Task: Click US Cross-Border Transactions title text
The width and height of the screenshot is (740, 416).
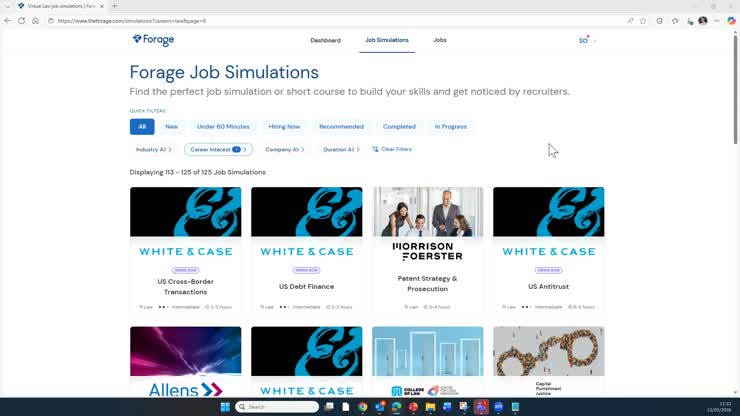Action: tap(185, 287)
